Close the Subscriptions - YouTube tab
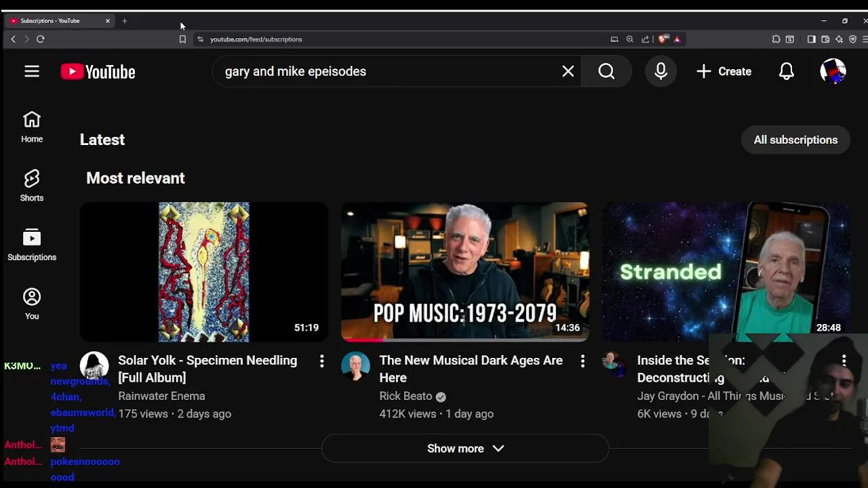The image size is (868, 488). coord(107,21)
